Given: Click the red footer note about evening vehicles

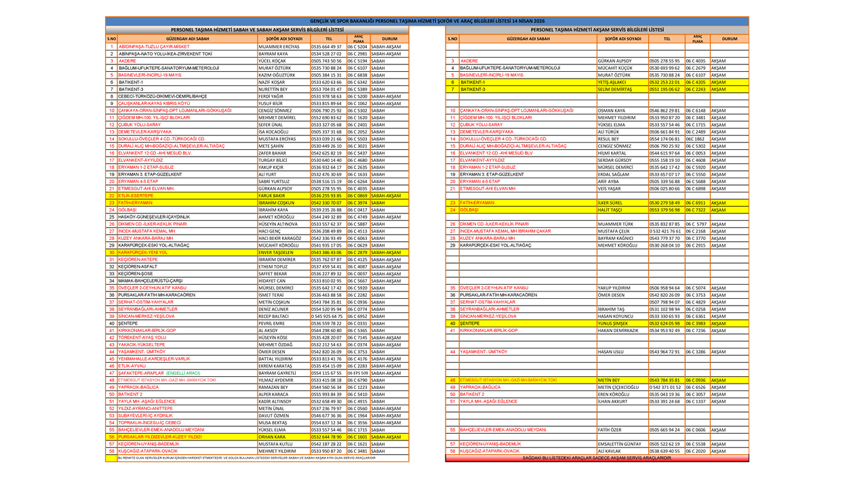Looking at the screenshot, I should 597,458.
